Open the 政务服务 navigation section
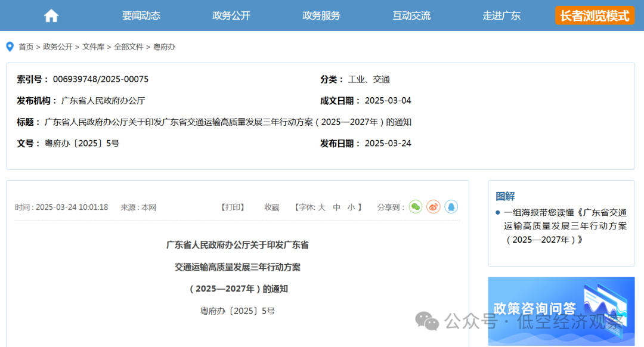The image size is (644, 347). point(321,15)
